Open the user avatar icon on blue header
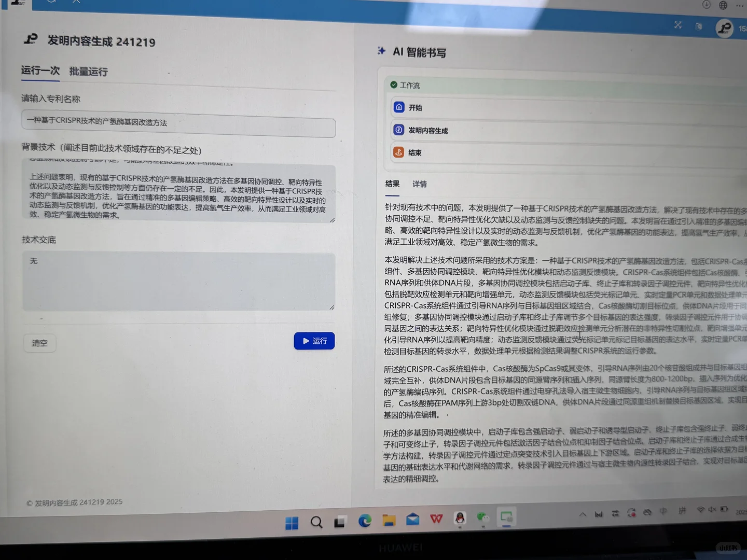The height and width of the screenshot is (560, 747). pyautogui.click(x=724, y=29)
